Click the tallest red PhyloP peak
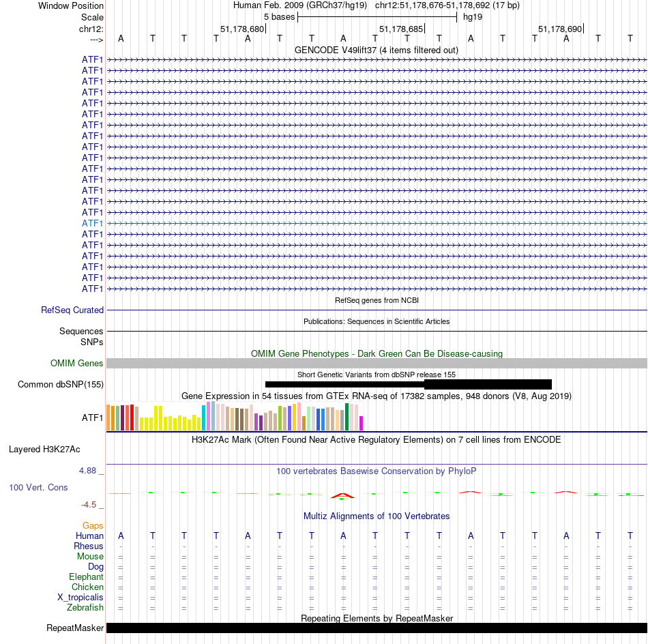 click(x=342, y=495)
